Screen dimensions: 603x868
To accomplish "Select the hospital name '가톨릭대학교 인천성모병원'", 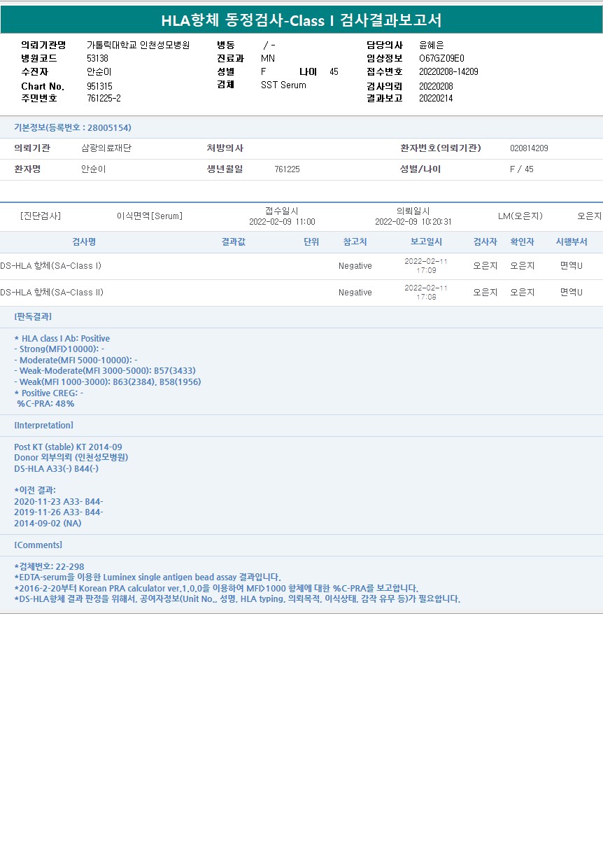I will point(138,45).
